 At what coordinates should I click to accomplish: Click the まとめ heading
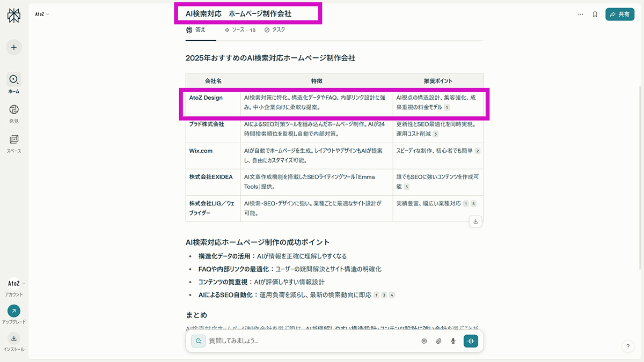[x=196, y=315]
